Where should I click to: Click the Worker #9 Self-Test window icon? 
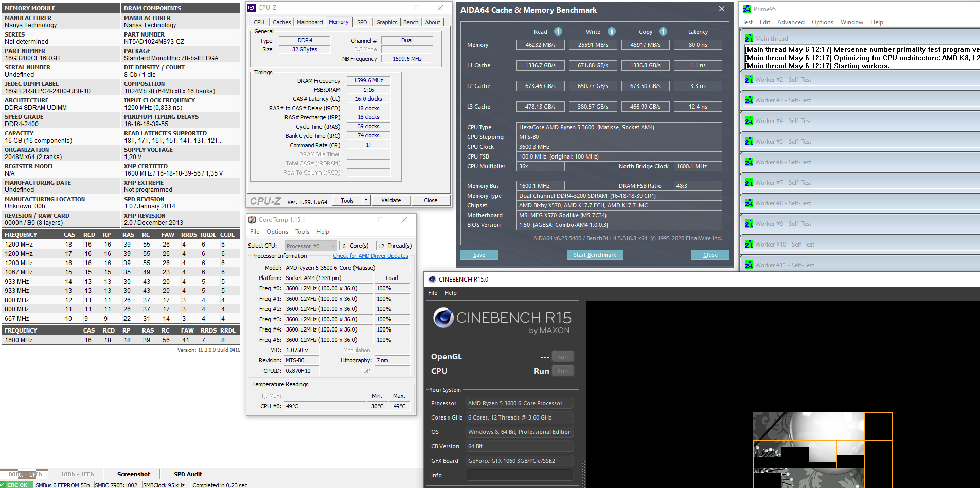(749, 223)
